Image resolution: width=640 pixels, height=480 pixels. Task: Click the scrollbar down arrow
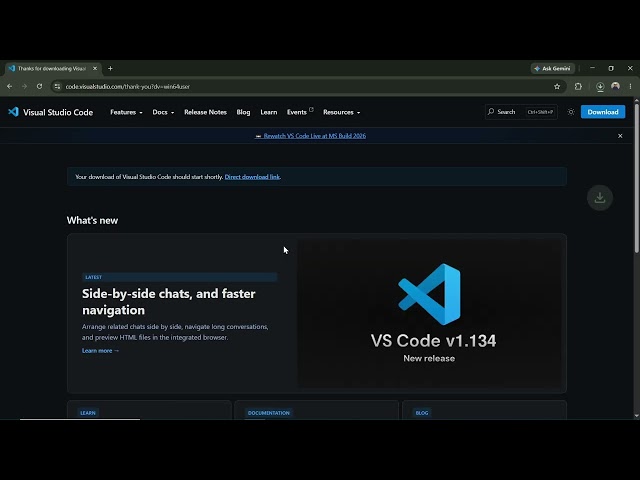point(637,416)
